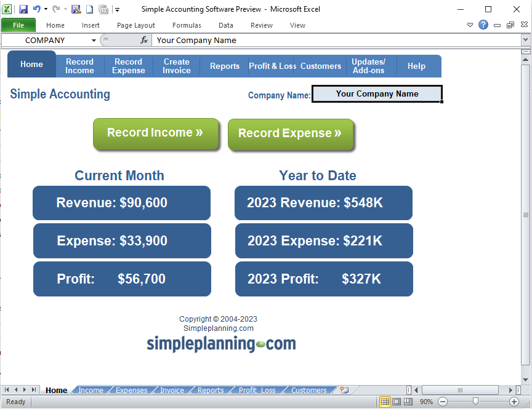Click the 2023 Profit: $327K tile
The height and width of the screenshot is (409, 532).
click(x=324, y=279)
